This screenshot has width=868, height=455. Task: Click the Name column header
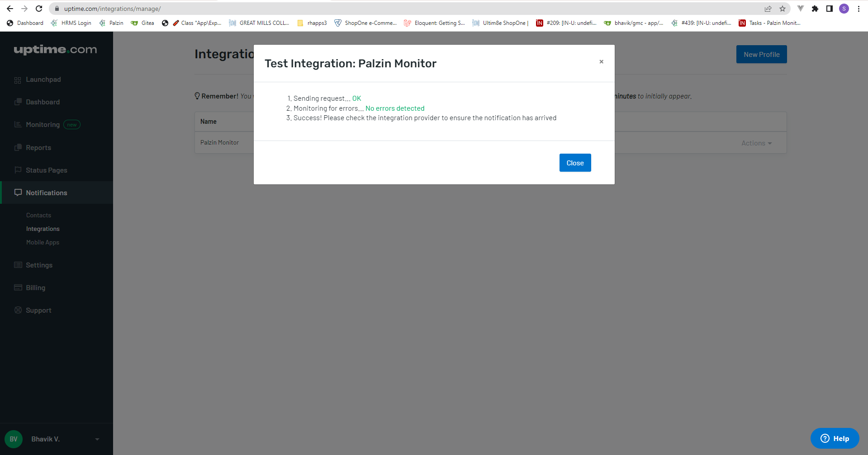(208, 122)
